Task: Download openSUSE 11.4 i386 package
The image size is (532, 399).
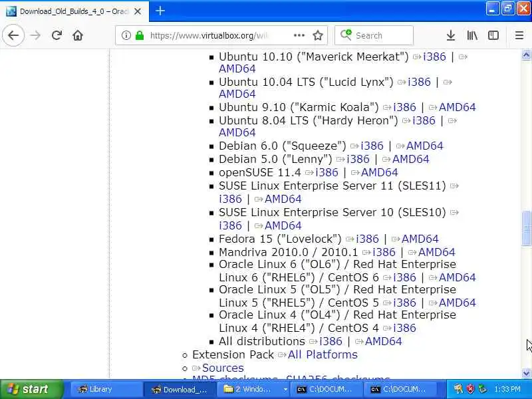Action: coord(327,172)
